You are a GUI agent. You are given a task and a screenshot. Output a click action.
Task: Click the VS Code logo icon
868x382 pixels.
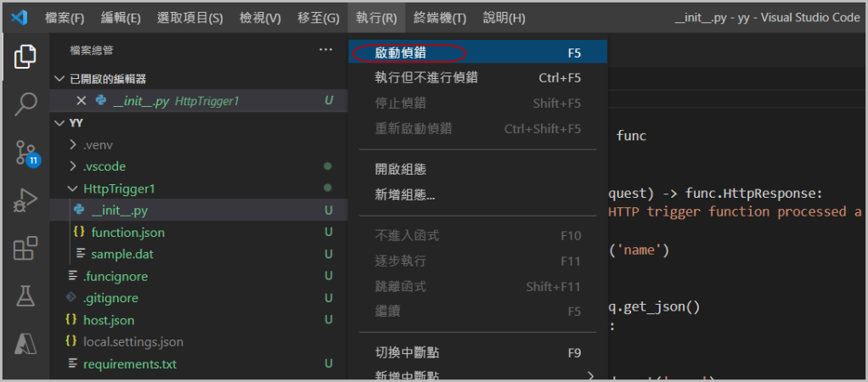21,17
